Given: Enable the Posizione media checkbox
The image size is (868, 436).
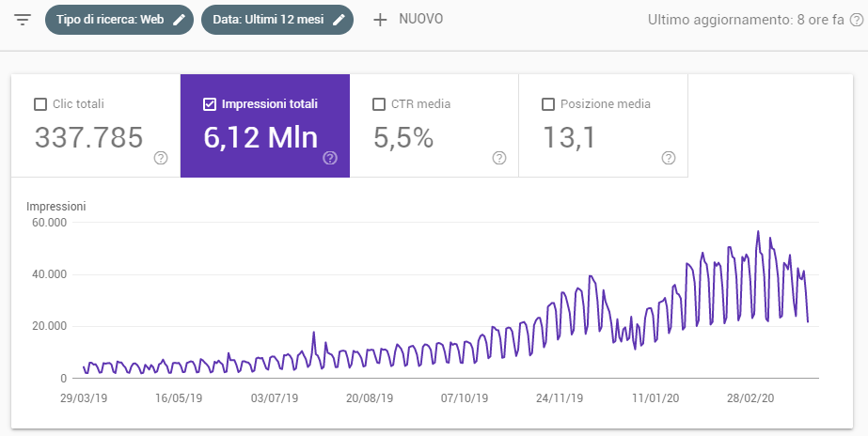Looking at the screenshot, I should (x=548, y=104).
